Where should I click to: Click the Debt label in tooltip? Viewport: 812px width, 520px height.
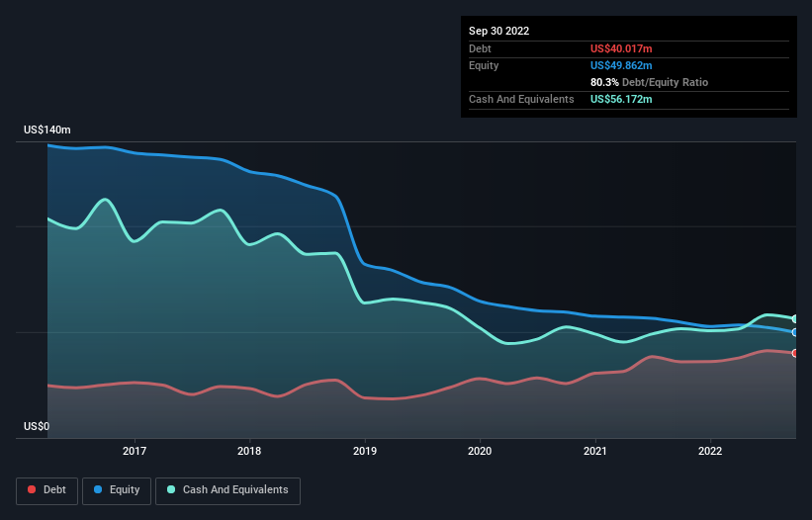point(480,48)
